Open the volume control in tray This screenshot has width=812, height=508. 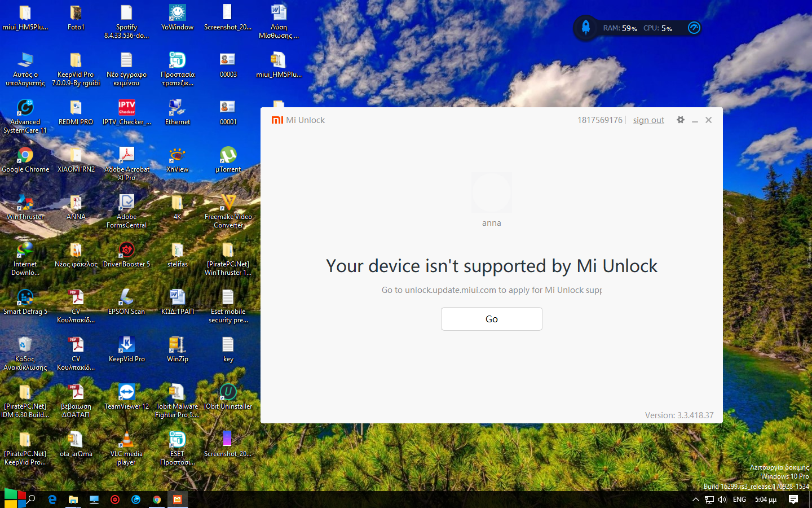click(722, 500)
